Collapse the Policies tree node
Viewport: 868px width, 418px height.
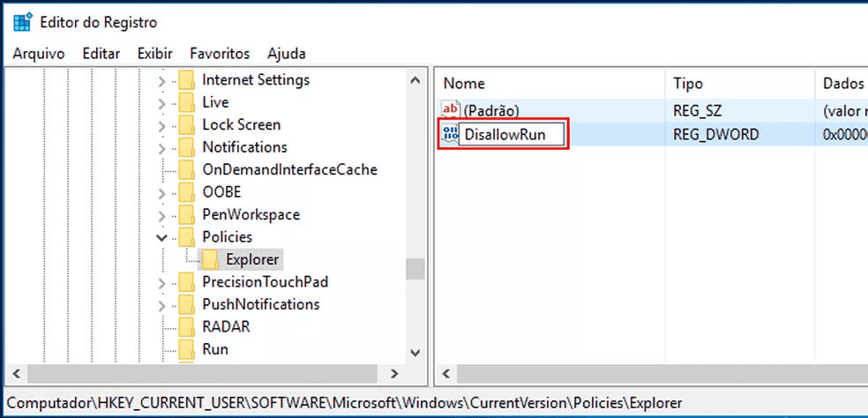click(x=161, y=236)
